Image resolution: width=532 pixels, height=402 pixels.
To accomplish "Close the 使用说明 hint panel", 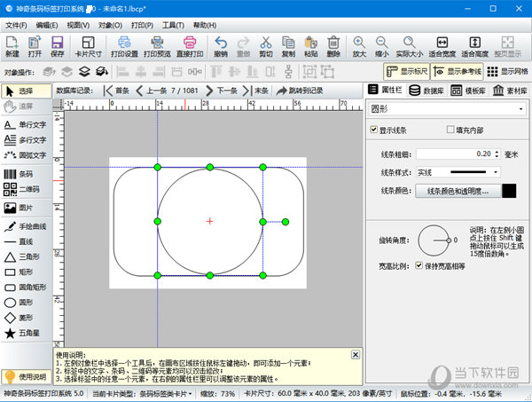I will tap(356, 355).
